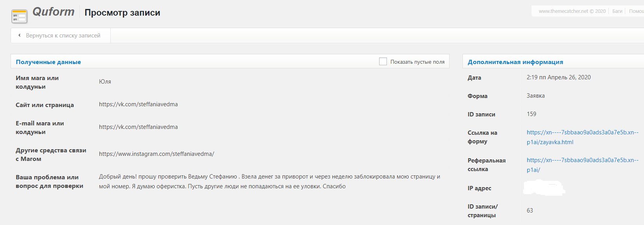Screen dimensions: 644x225
Task: Open the Реферальная ссылка URL
Action: [x=583, y=165]
